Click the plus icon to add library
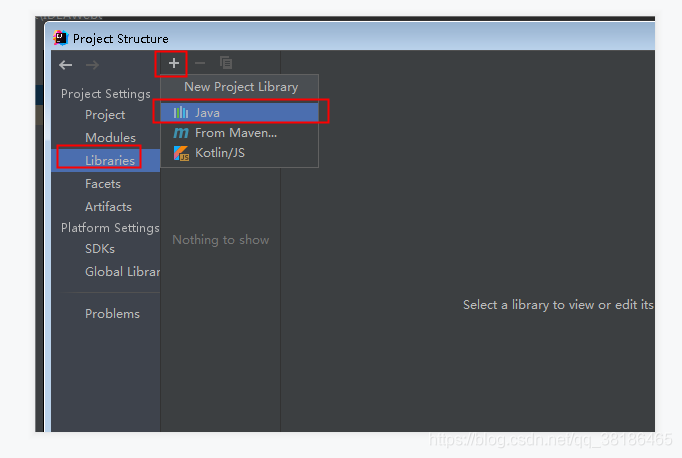Screen dimensions: 682x458 pos(174,64)
